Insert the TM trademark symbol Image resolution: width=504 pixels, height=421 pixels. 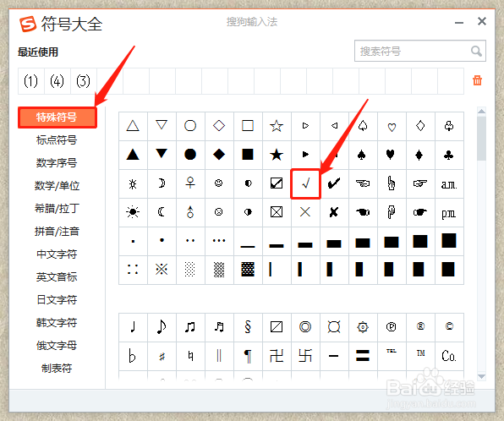pos(420,356)
